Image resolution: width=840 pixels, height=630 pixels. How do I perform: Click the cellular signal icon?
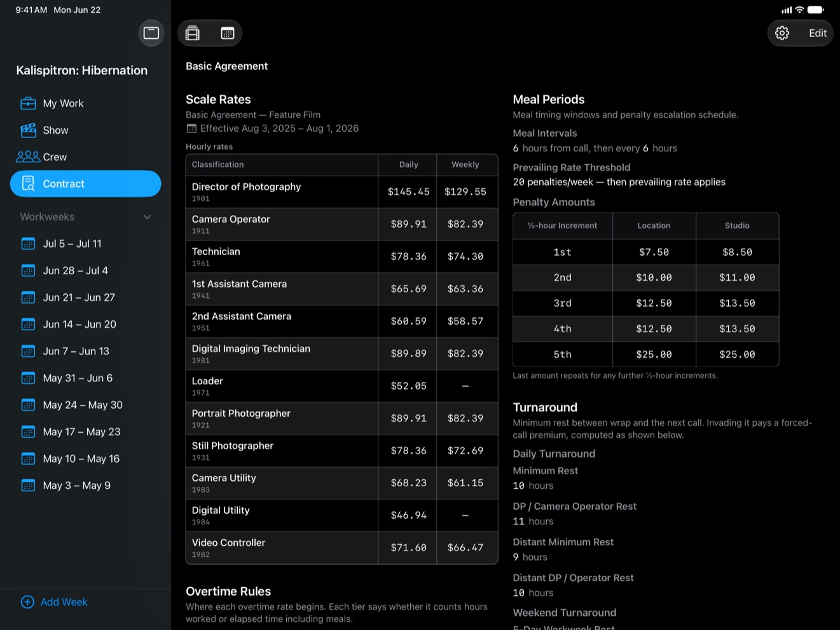click(x=787, y=10)
